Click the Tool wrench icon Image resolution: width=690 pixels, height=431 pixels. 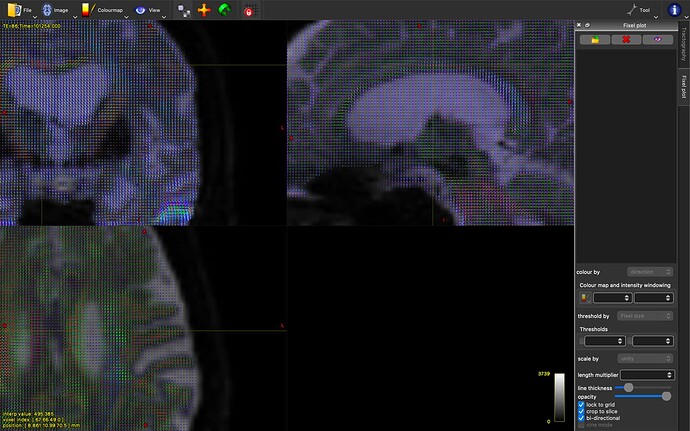pos(632,10)
